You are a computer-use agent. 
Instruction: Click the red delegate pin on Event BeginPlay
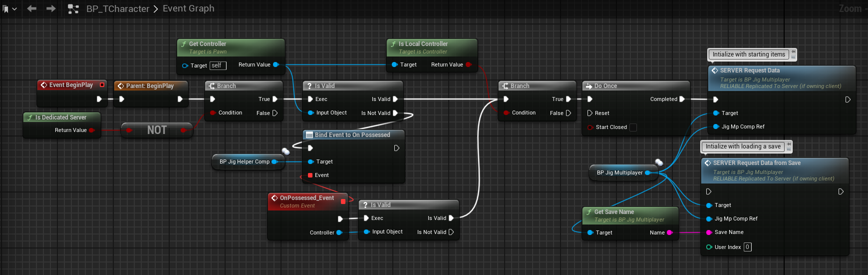coord(102,85)
